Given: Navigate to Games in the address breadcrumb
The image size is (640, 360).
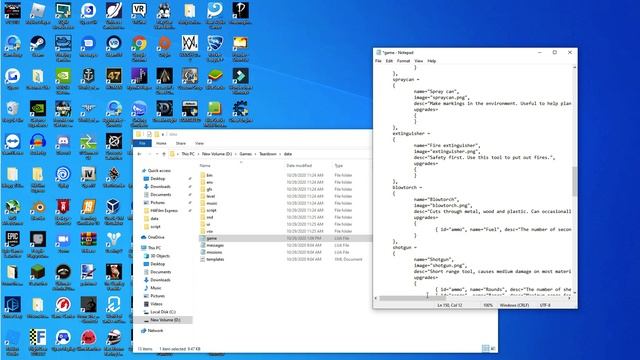Looking at the screenshot, I should (246, 154).
